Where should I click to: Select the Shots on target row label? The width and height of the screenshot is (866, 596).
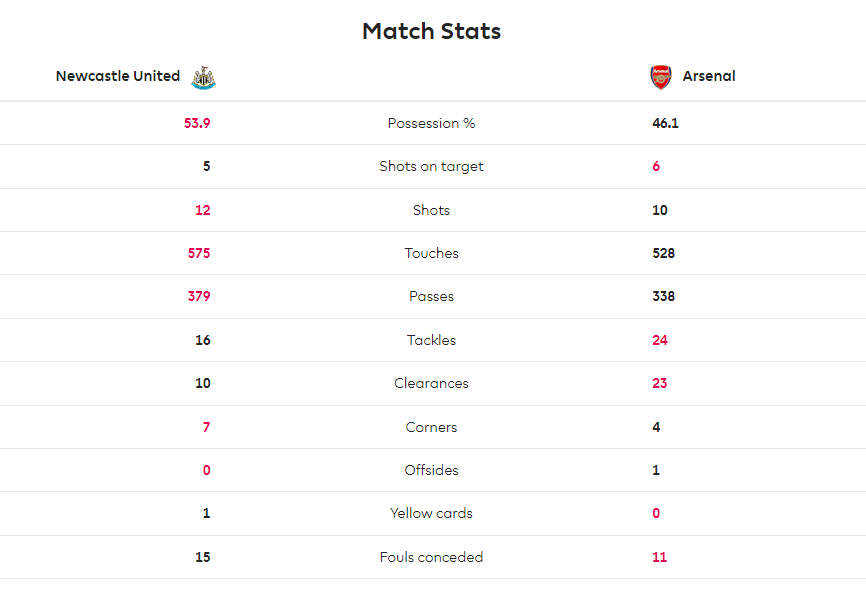click(x=431, y=166)
